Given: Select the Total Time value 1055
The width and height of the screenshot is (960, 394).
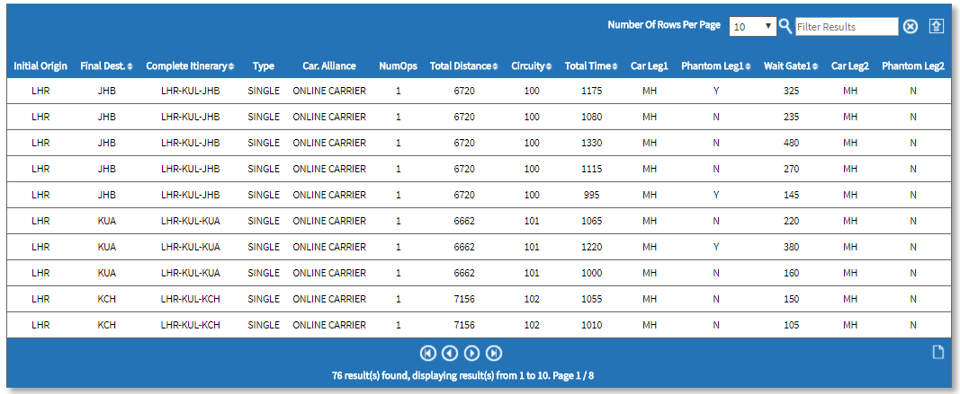Looking at the screenshot, I should [x=591, y=299].
